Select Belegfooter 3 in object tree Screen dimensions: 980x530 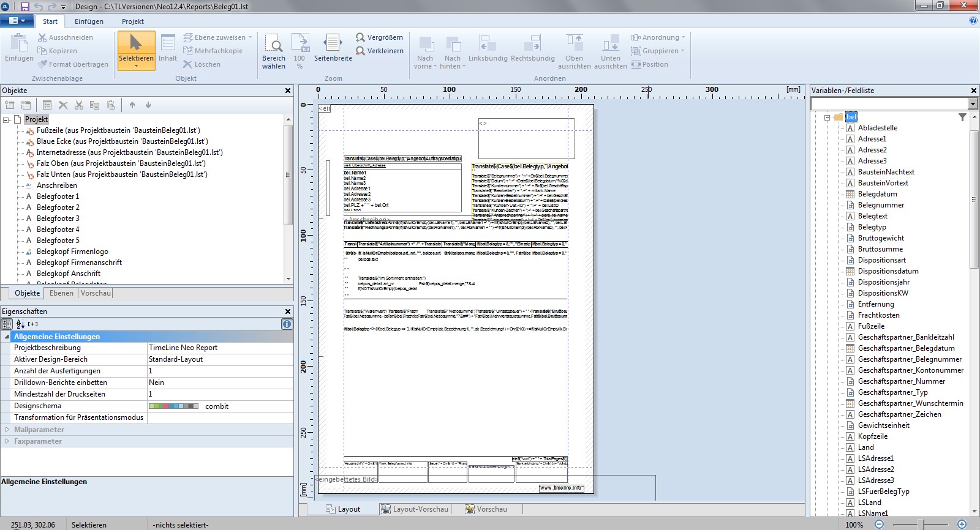58,218
